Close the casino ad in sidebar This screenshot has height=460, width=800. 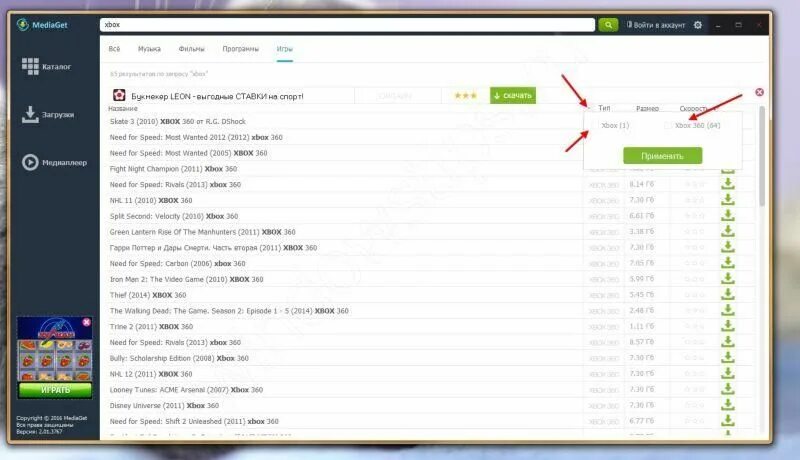(x=86, y=322)
